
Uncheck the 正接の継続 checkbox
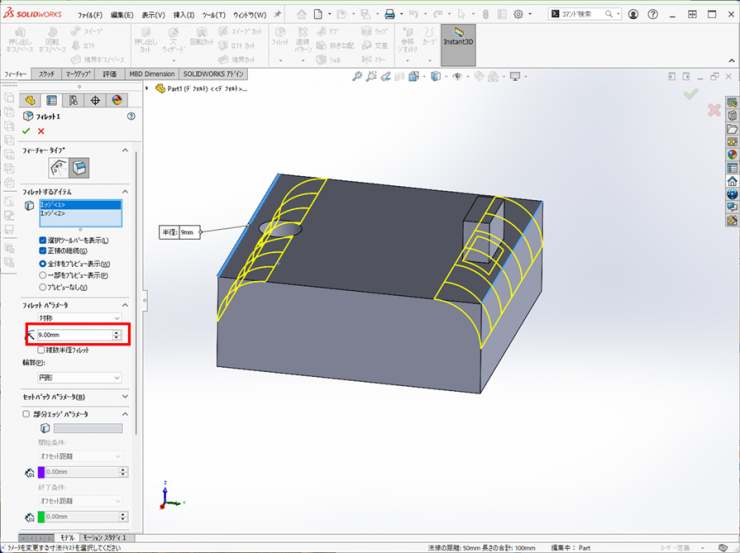point(43,252)
